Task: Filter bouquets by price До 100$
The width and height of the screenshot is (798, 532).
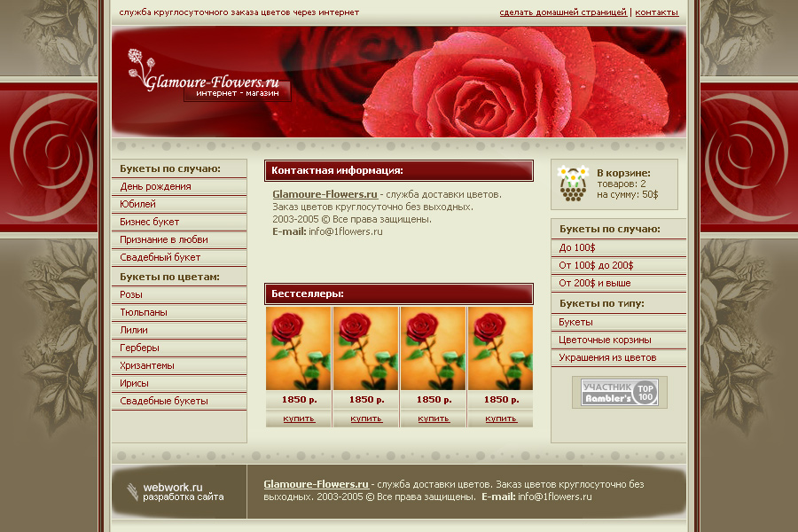Action: pos(577,247)
